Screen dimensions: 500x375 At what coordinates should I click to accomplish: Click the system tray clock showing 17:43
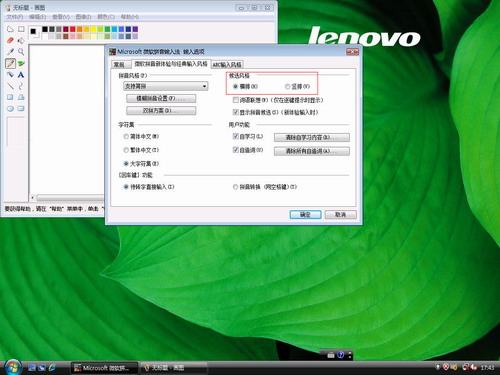point(487,368)
